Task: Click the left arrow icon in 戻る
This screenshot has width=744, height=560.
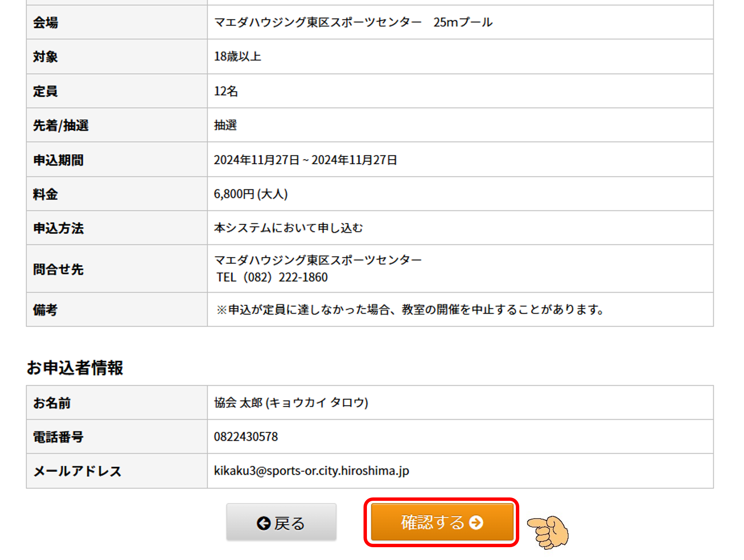Action: tap(264, 523)
